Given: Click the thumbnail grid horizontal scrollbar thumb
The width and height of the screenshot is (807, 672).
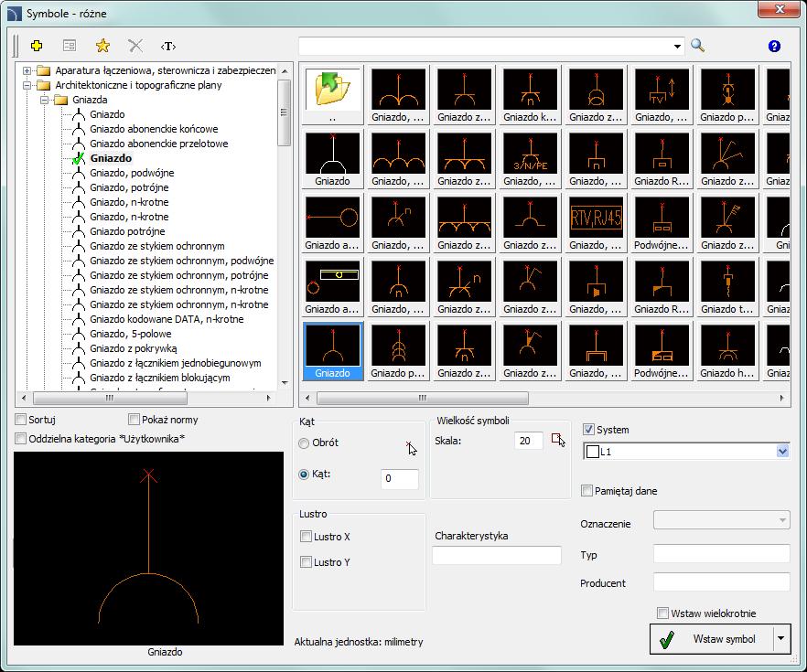Looking at the screenshot, I should (x=422, y=398).
